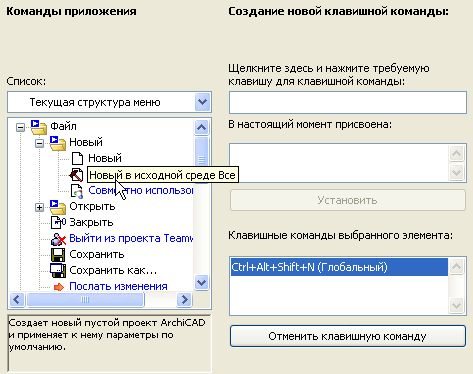Select the Файл tree item
The image size is (473, 374).
[x=63, y=127]
